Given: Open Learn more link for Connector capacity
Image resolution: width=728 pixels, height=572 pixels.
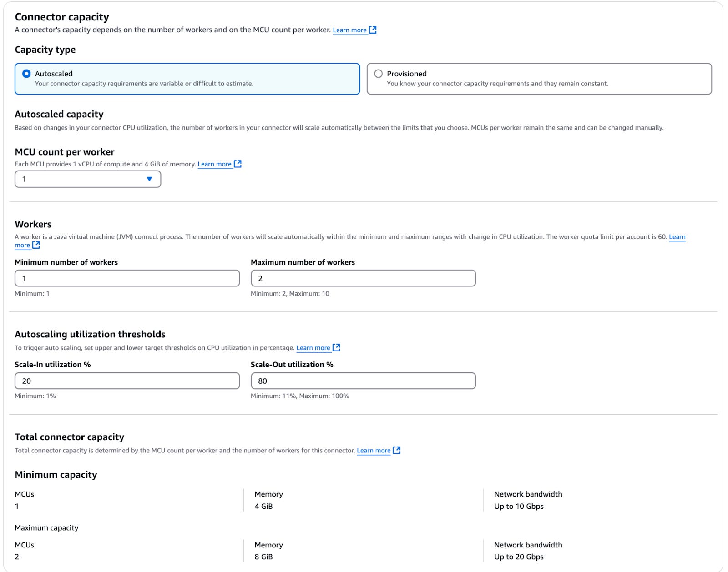Looking at the screenshot, I should (349, 30).
